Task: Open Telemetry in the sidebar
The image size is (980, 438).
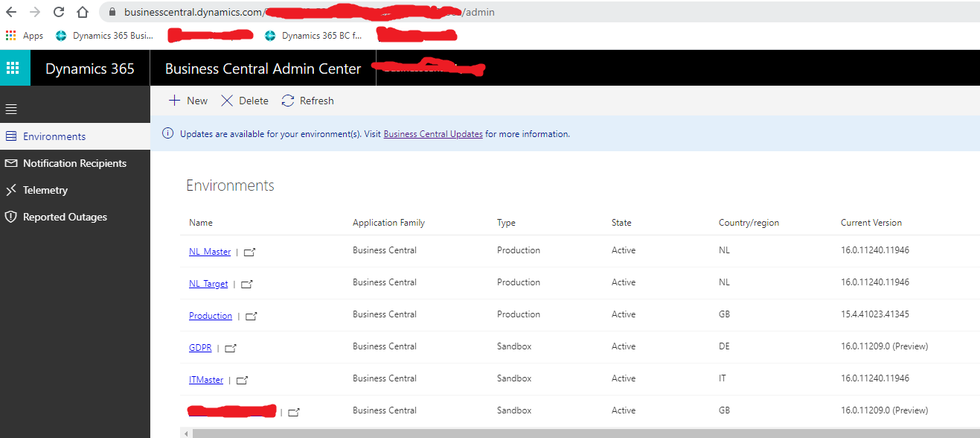Action: coord(75,190)
